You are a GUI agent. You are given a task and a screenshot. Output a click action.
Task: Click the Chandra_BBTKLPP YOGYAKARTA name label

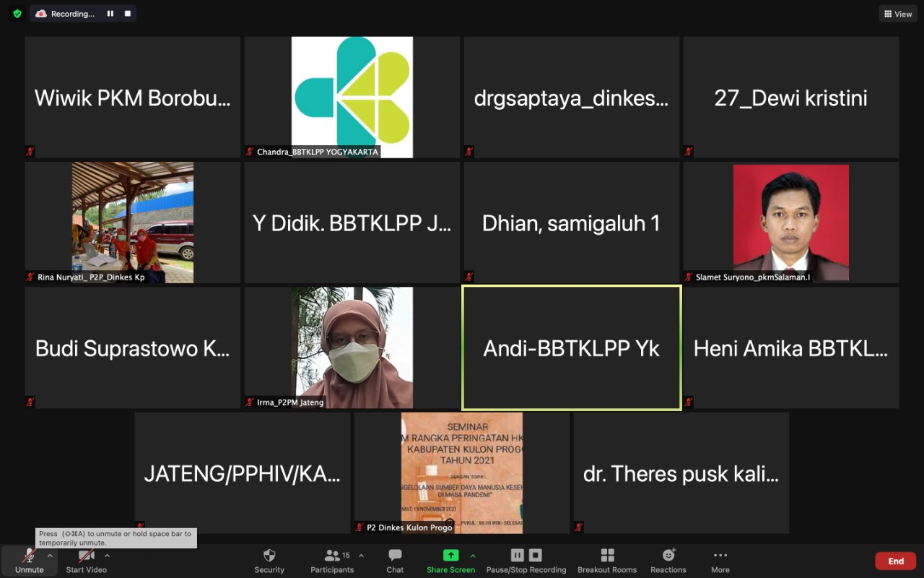coord(318,152)
